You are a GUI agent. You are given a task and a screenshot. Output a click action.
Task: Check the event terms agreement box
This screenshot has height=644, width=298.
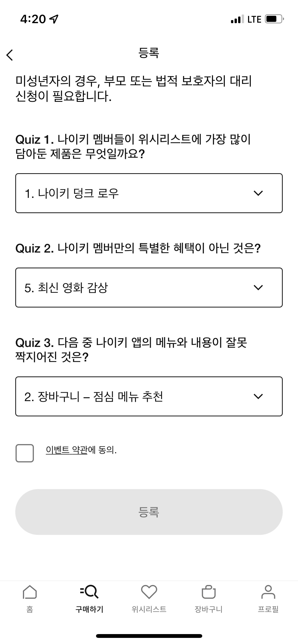coord(25,453)
